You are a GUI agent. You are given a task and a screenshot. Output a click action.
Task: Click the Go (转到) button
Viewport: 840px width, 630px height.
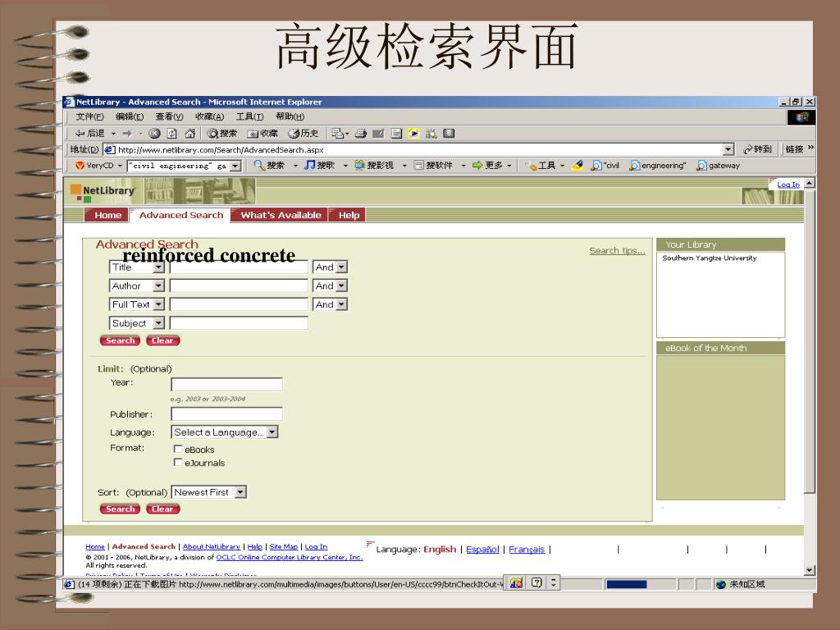tap(757, 149)
